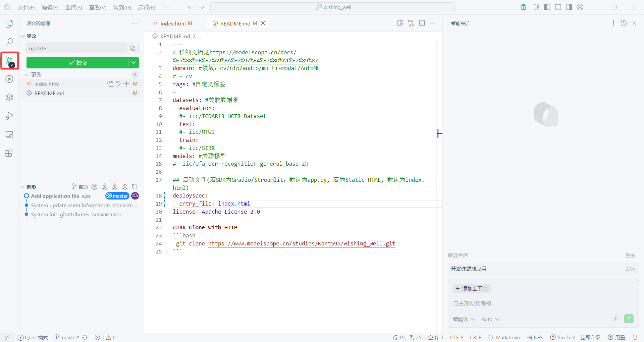This screenshot has height=342, width=644.
Task: Expand the overflow menu in menu bar
Action: [167, 7]
